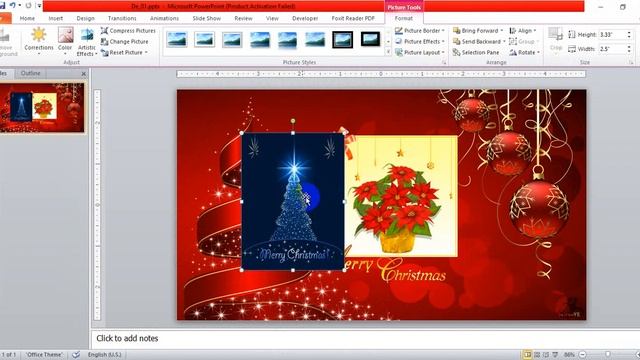This screenshot has width=640, height=360.
Task: Open the Slide Show tab
Action: (x=207, y=18)
